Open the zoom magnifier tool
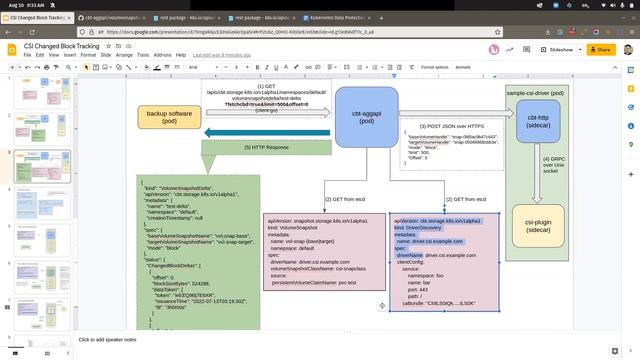This screenshot has width=640, height=360. (x=69, y=67)
